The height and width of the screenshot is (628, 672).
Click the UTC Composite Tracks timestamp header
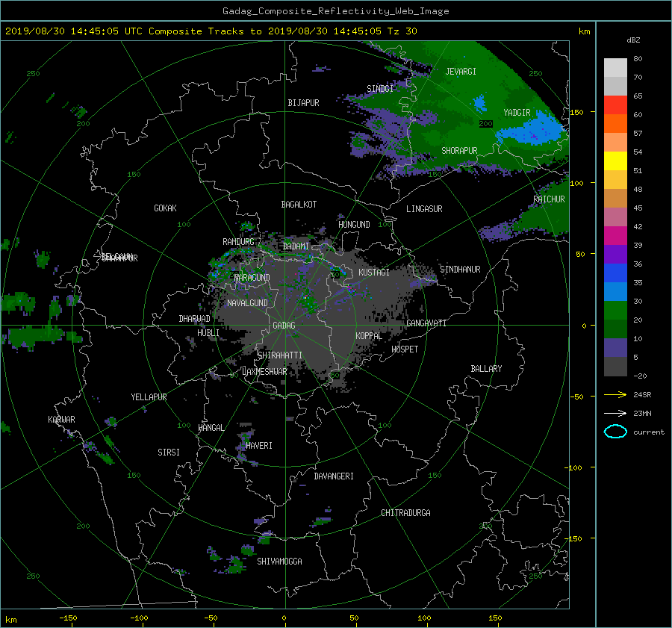coord(211,31)
